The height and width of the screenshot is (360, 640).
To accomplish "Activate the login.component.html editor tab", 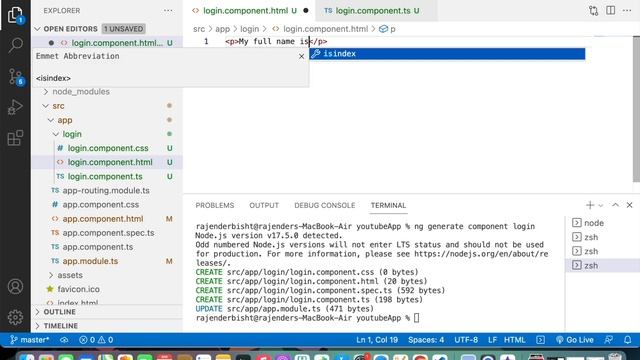I will pyautogui.click(x=249, y=11).
